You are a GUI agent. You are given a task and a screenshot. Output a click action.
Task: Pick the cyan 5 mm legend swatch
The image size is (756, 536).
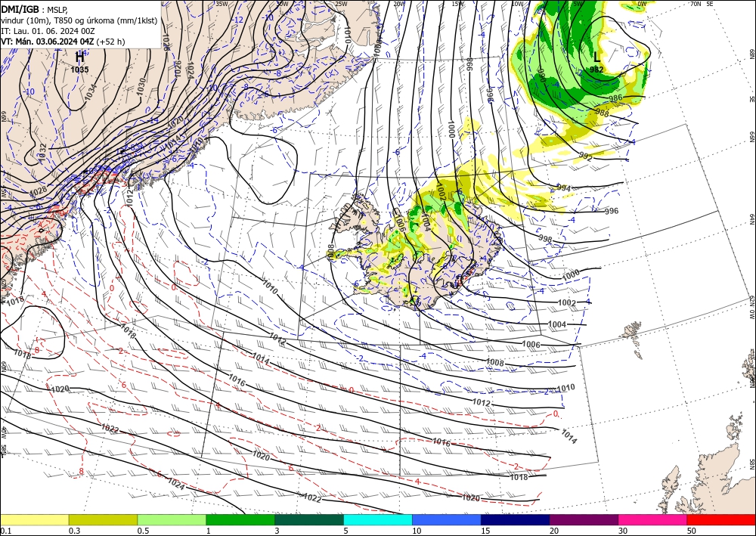pyautogui.click(x=378, y=519)
